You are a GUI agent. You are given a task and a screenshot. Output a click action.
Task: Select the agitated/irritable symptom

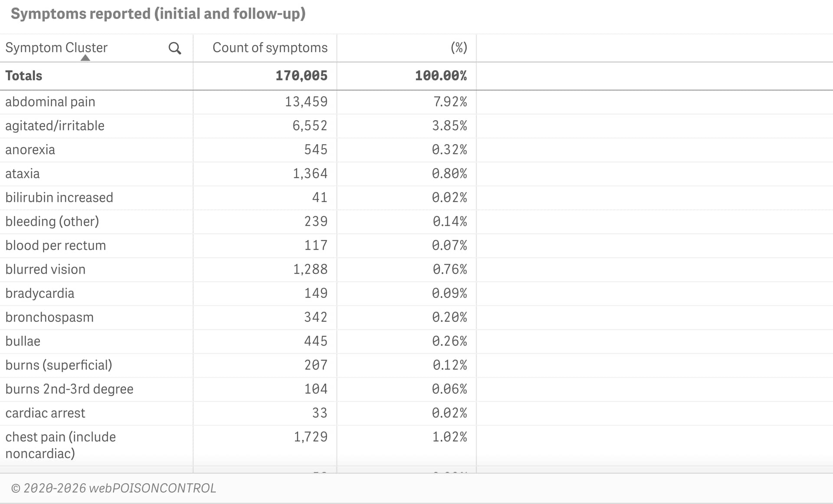pyautogui.click(x=55, y=126)
